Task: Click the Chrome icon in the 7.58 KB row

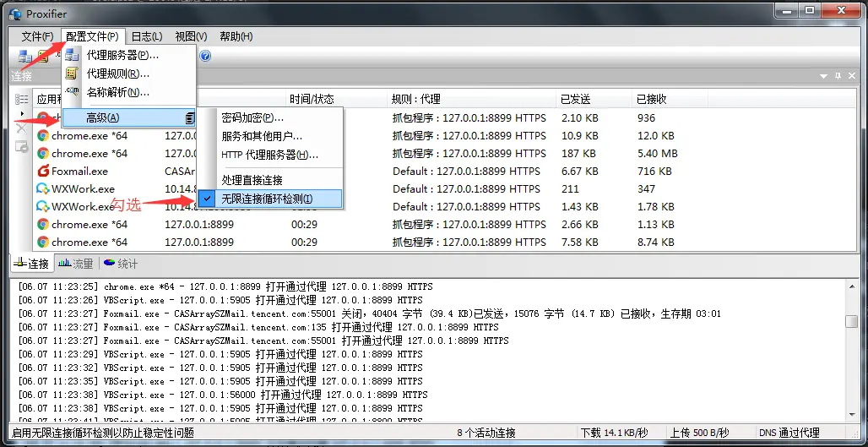Action: click(42, 242)
